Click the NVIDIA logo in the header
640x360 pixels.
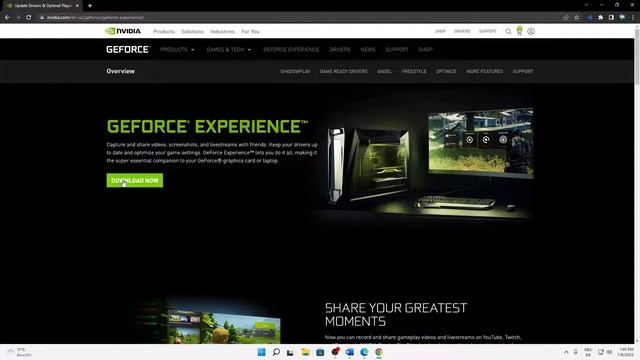click(x=123, y=31)
